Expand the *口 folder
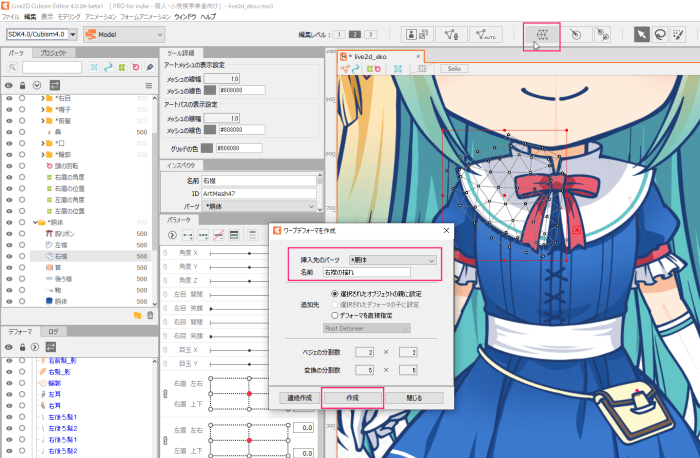This screenshot has height=458, width=700. tap(43, 143)
